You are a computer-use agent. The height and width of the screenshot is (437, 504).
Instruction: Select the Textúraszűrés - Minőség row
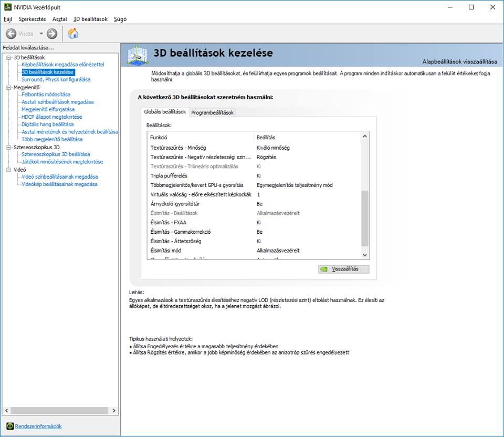tap(254, 148)
